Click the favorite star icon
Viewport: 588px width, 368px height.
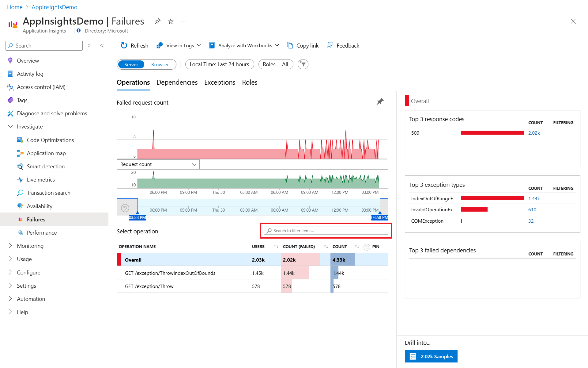point(171,21)
